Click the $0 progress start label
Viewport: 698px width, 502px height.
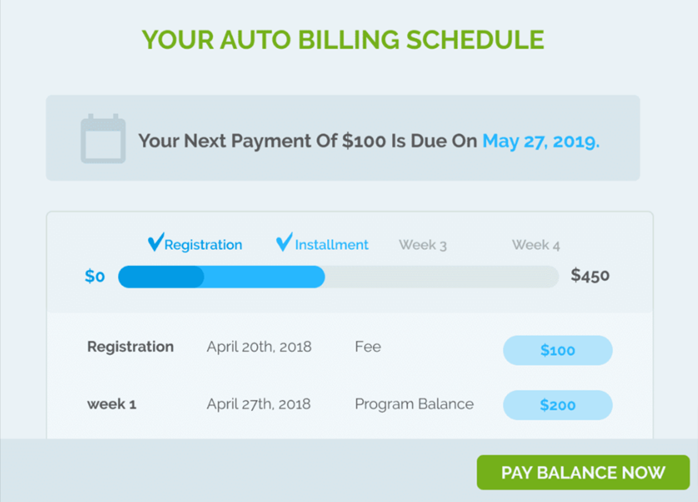tap(95, 276)
